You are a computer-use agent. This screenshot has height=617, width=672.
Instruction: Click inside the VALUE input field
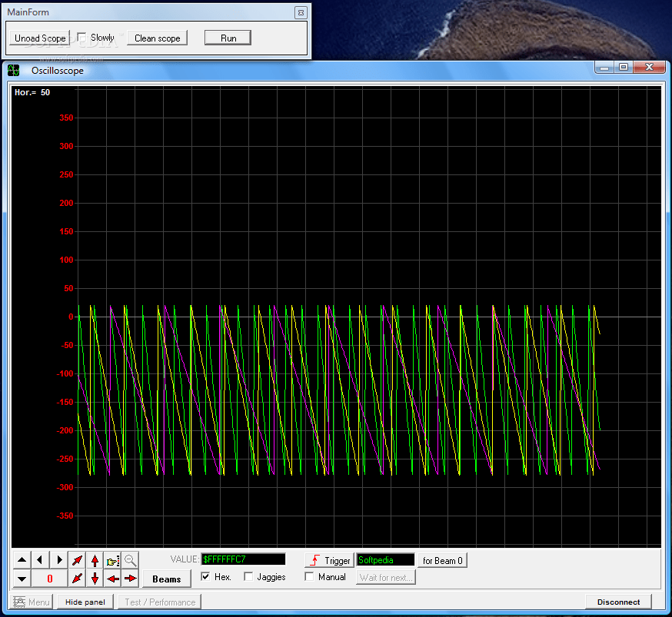pyautogui.click(x=244, y=559)
